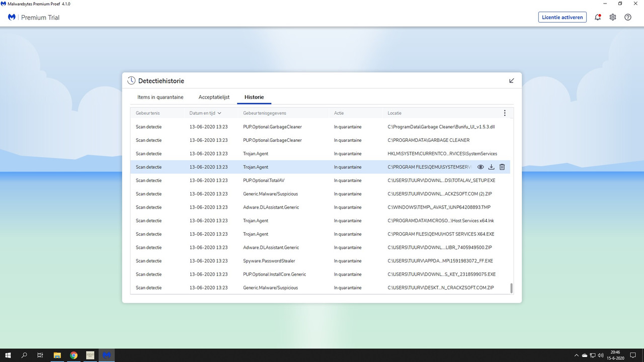Open Windows action center notifications
This screenshot has width=644, height=362.
point(633,355)
